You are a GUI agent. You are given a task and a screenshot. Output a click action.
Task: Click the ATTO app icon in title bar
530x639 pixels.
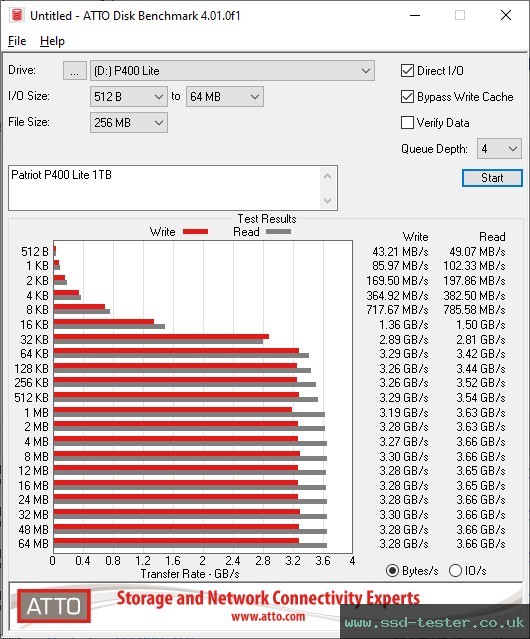pyautogui.click(x=17, y=15)
